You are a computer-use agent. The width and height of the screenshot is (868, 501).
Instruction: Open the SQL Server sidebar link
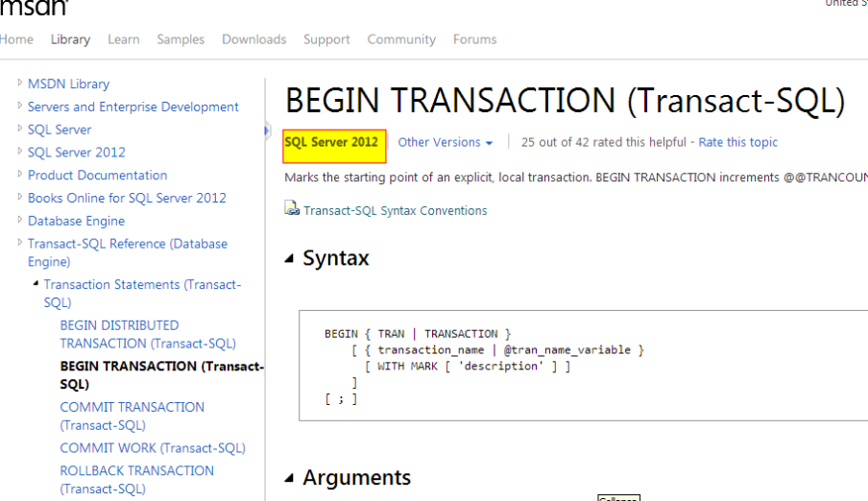point(60,129)
